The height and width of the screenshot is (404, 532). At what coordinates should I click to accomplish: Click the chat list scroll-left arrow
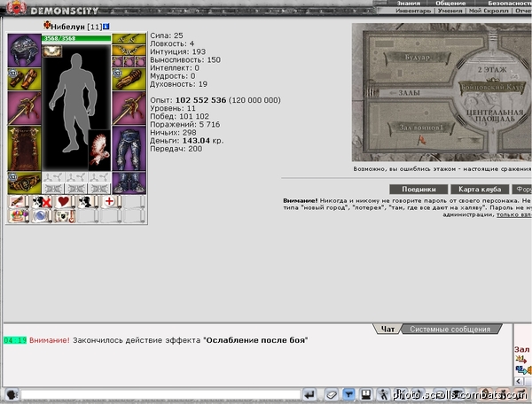[518, 381]
